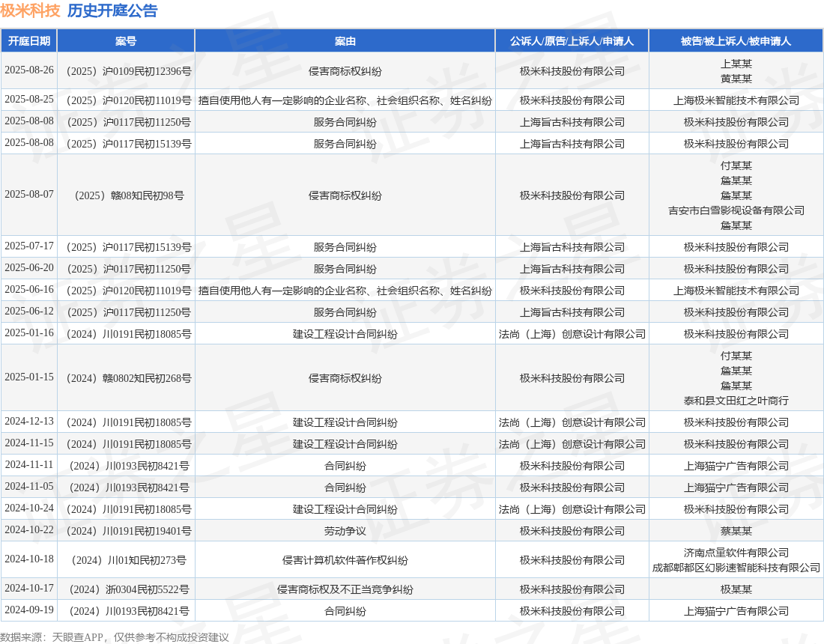Select the date cell 2024-11-11

pos(29,465)
